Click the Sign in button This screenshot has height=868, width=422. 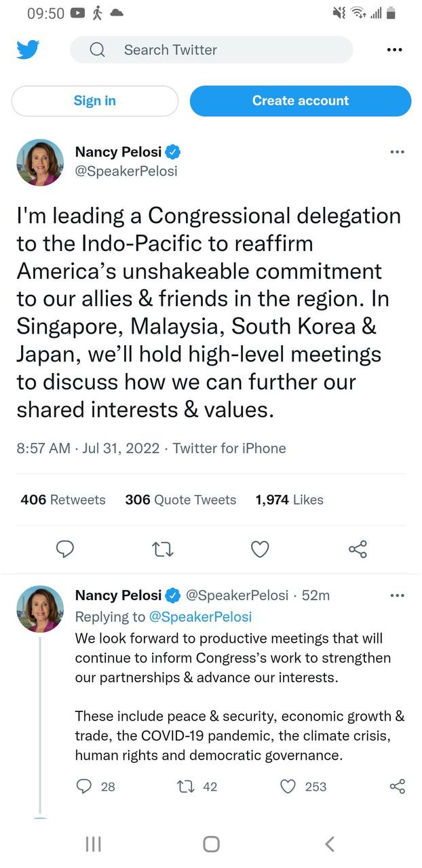(x=95, y=101)
